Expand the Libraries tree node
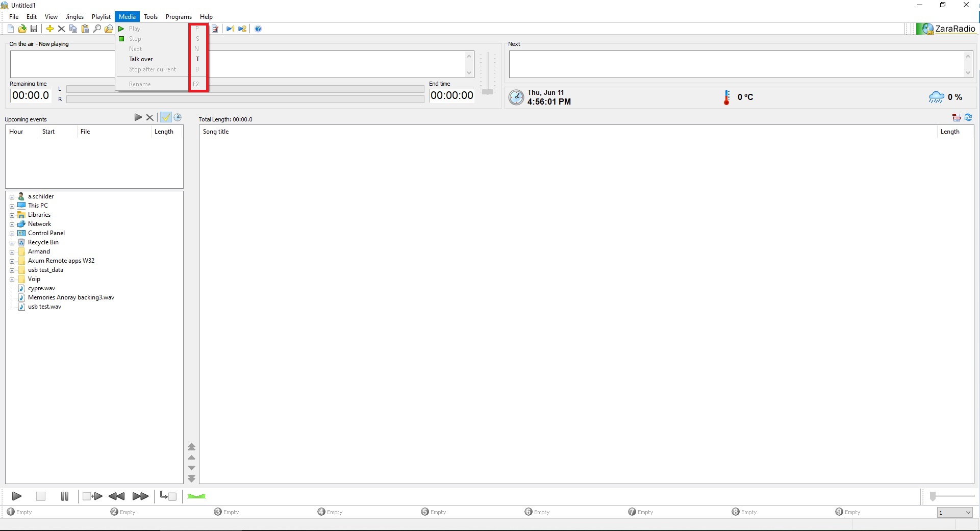This screenshot has width=980, height=531. pos(12,215)
